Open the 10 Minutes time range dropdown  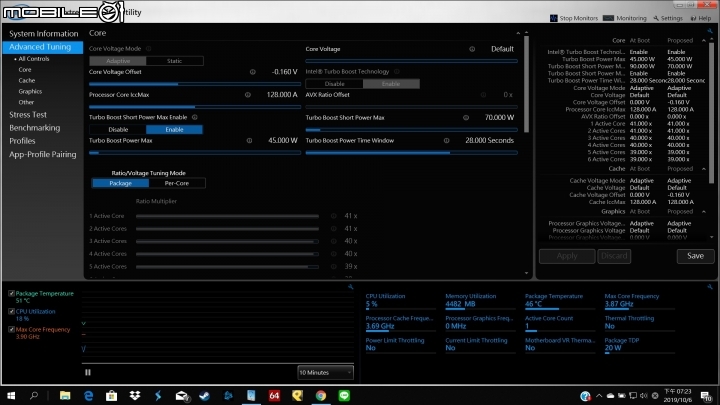(x=325, y=372)
